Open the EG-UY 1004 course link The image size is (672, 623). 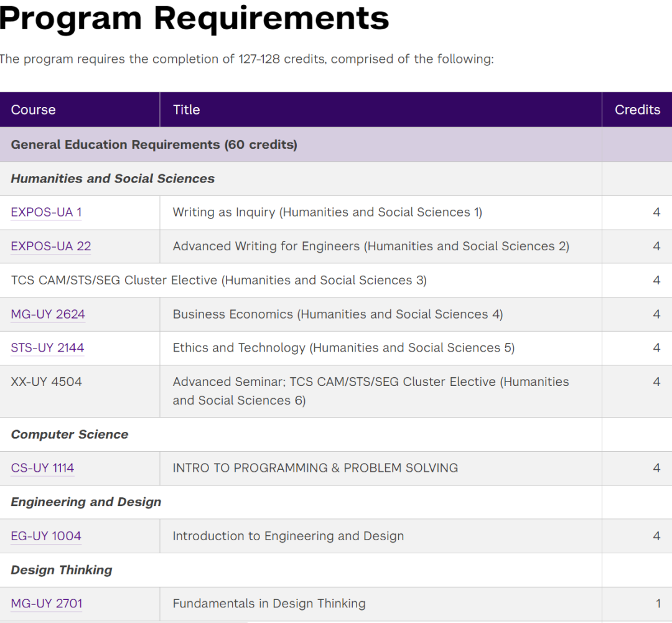46,536
